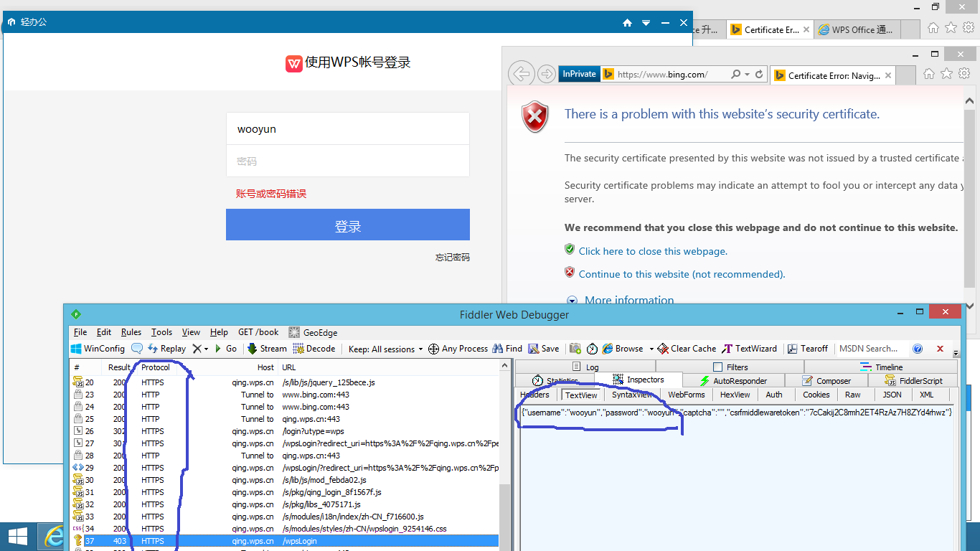Click the forward arrow in InPrivate browser

pyautogui.click(x=547, y=74)
